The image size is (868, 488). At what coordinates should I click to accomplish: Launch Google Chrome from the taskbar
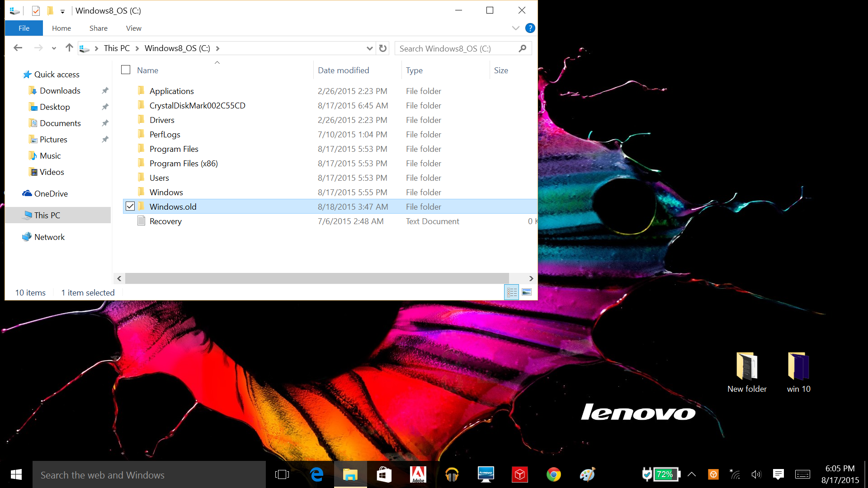[x=553, y=474]
